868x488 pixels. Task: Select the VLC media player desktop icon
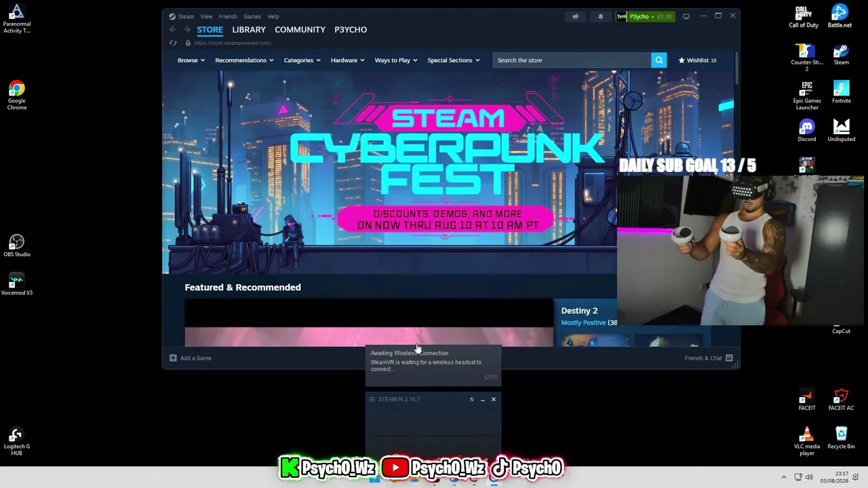tap(806, 441)
